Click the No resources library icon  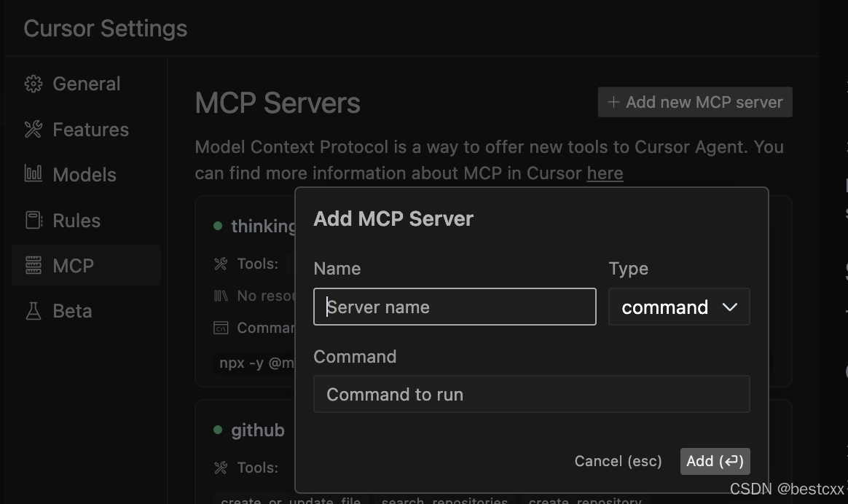click(x=221, y=296)
